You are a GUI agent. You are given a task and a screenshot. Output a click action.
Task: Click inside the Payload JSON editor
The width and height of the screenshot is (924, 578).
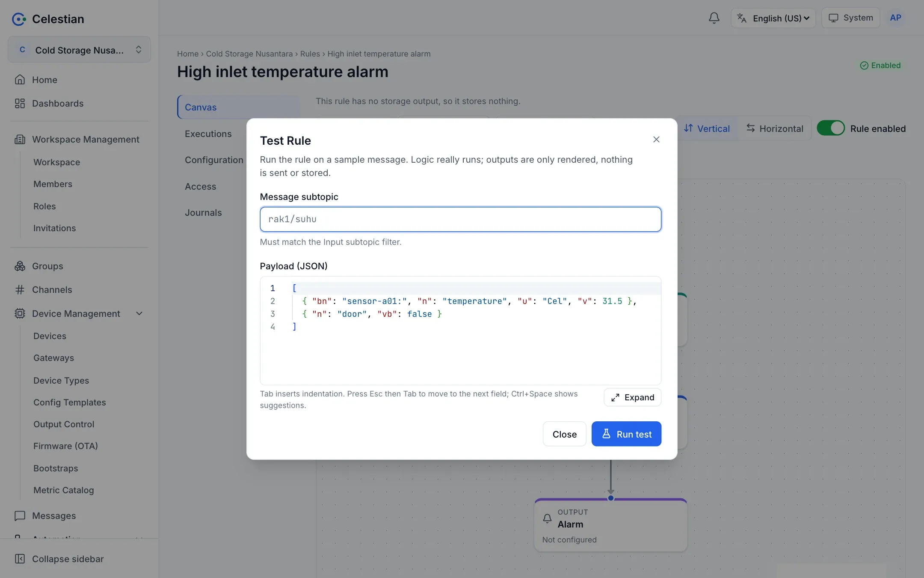tap(460, 331)
